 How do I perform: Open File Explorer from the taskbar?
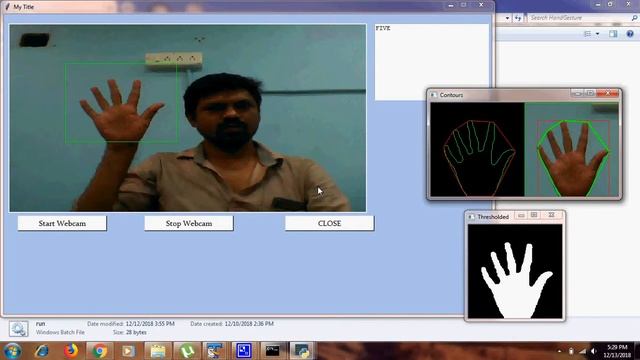(x=158, y=351)
